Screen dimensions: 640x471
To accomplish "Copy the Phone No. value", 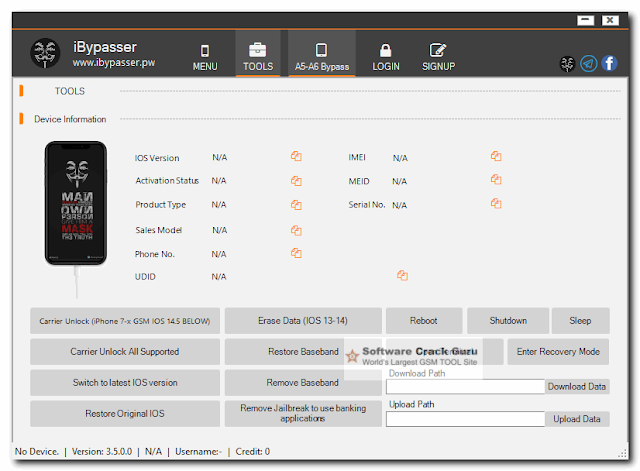I will point(296,253).
